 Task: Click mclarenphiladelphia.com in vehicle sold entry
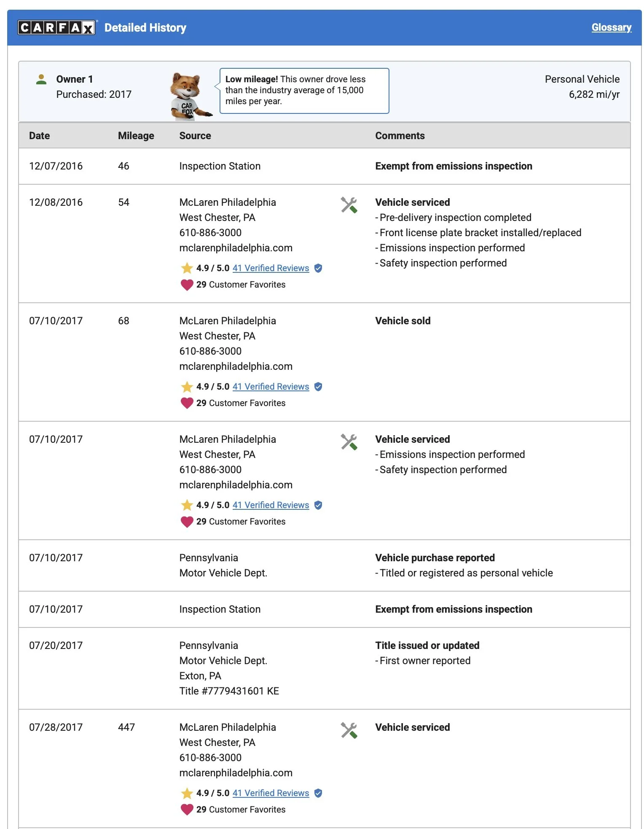[236, 366]
